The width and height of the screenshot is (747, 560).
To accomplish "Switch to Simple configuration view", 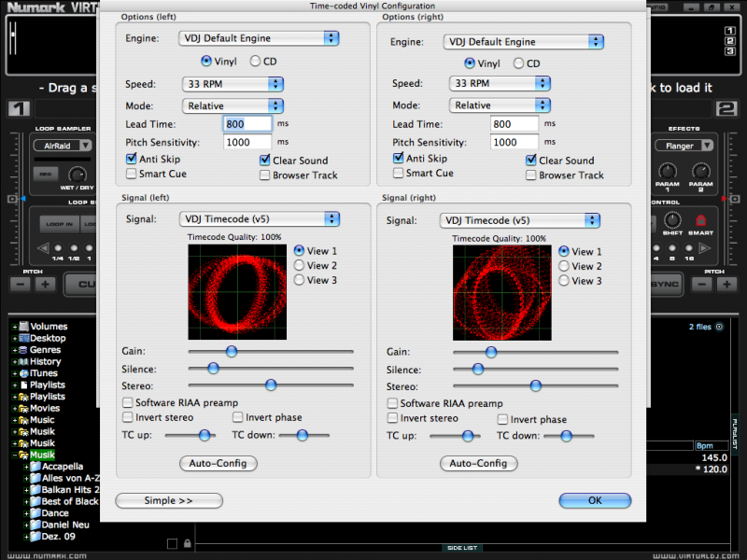I will pyautogui.click(x=169, y=500).
